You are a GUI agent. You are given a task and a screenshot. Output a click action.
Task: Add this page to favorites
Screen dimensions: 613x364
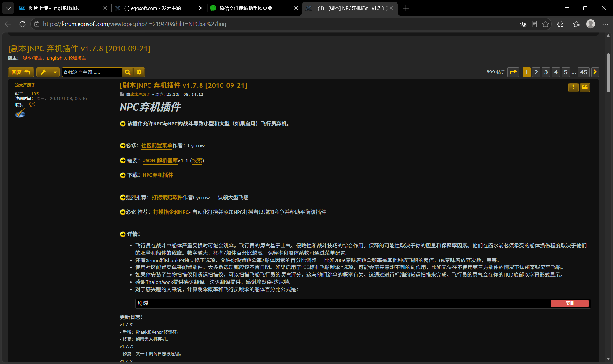pyautogui.click(x=545, y=24)
